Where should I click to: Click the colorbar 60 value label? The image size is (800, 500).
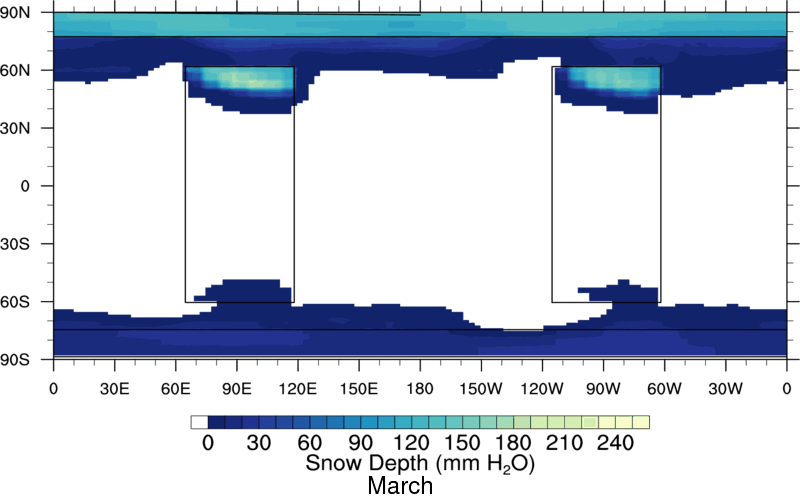[x=310, y=442]
